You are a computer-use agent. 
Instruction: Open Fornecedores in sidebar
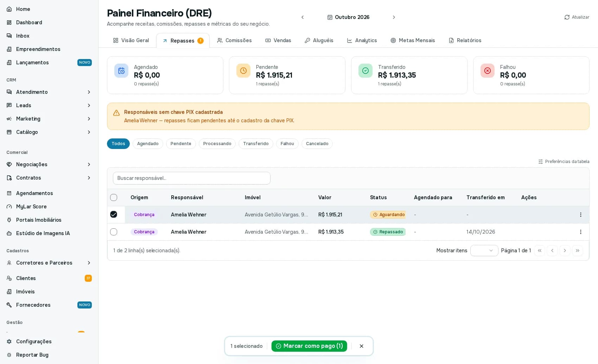[49, 305]
